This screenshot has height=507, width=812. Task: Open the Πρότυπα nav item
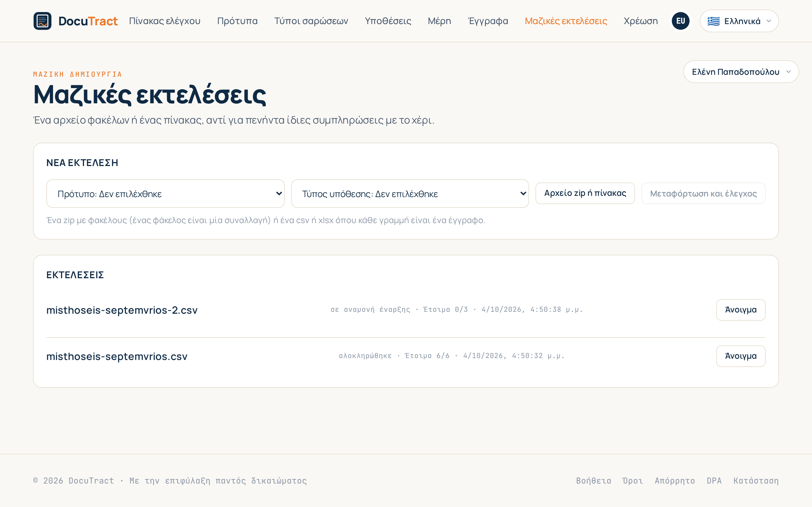pos(237,21)
